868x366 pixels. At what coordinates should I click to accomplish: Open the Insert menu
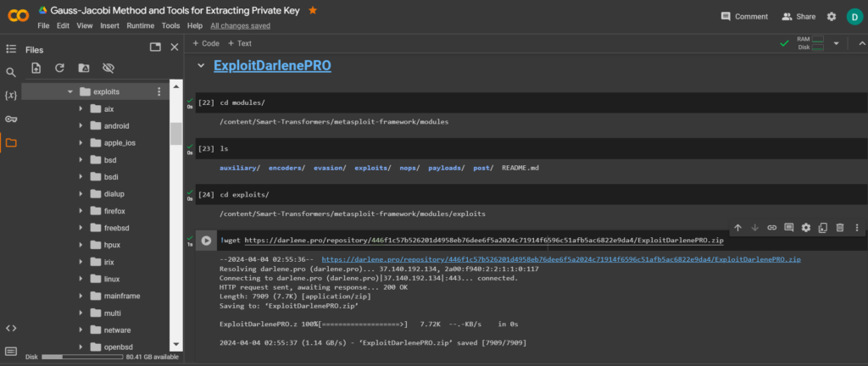(109, 25)
